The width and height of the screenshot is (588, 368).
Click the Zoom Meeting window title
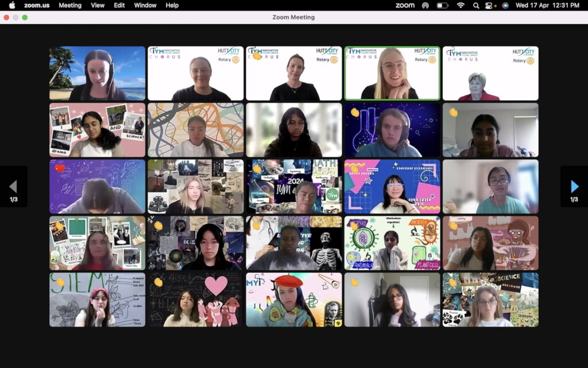point(293,17)
